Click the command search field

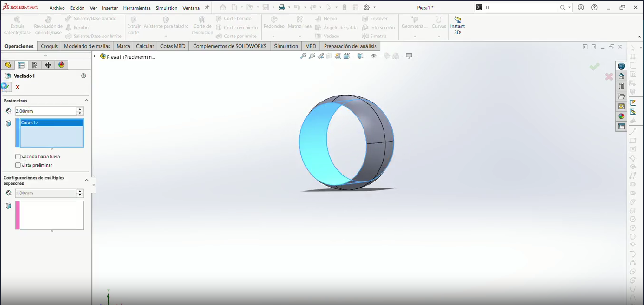pos(521,8)
